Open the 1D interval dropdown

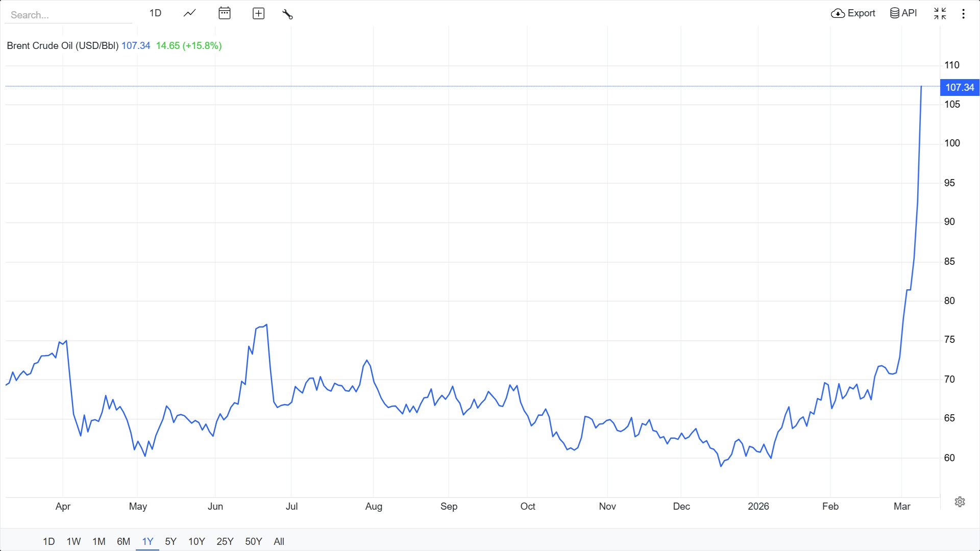click(x=155, y=13)
